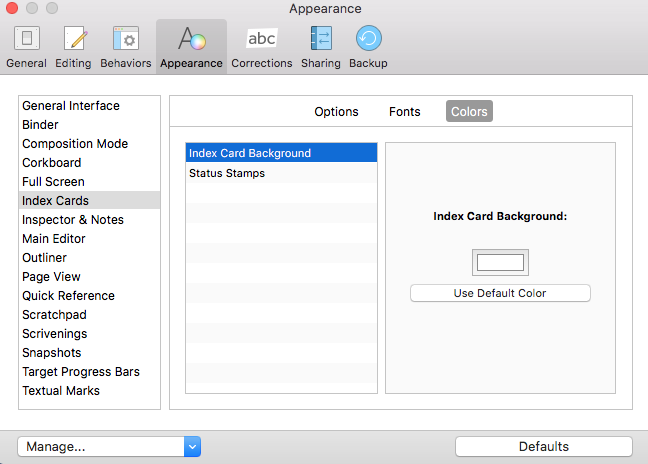648x464 pixels.
Task: Select Textual Marks in the sidebar
Action: 89,391
